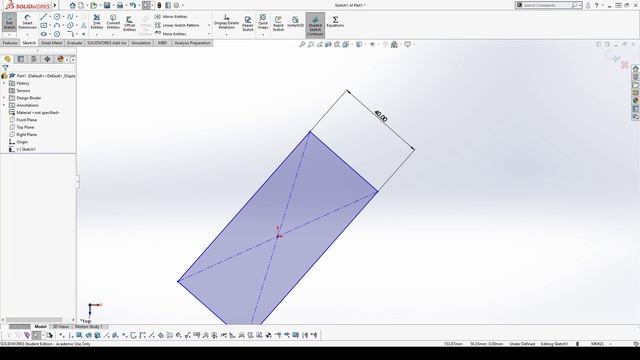Image resolution: width=640 pixels, height=360 pixels.
Task: Click the Print icon in the quick toolbar
Action: (x=120, y=5)
